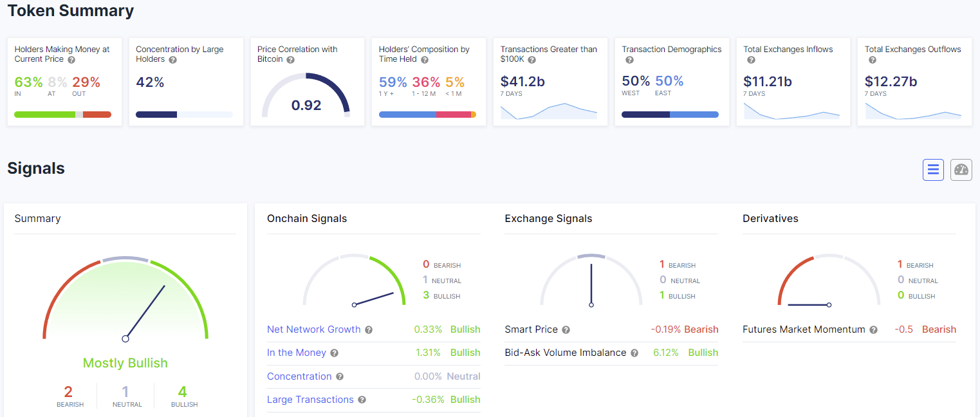
Task: Click help icon beside Bid-Ask Volume Imbalance
Action: (634, 353)
